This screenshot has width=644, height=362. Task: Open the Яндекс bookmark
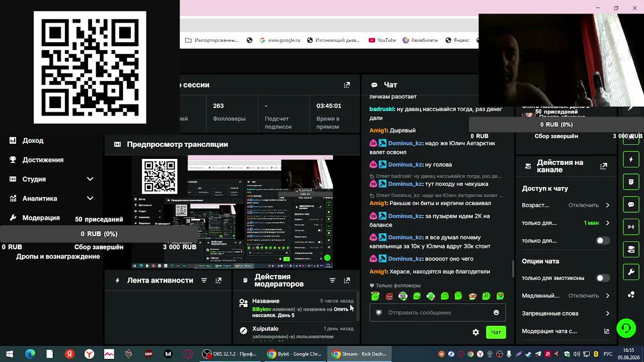457,40
